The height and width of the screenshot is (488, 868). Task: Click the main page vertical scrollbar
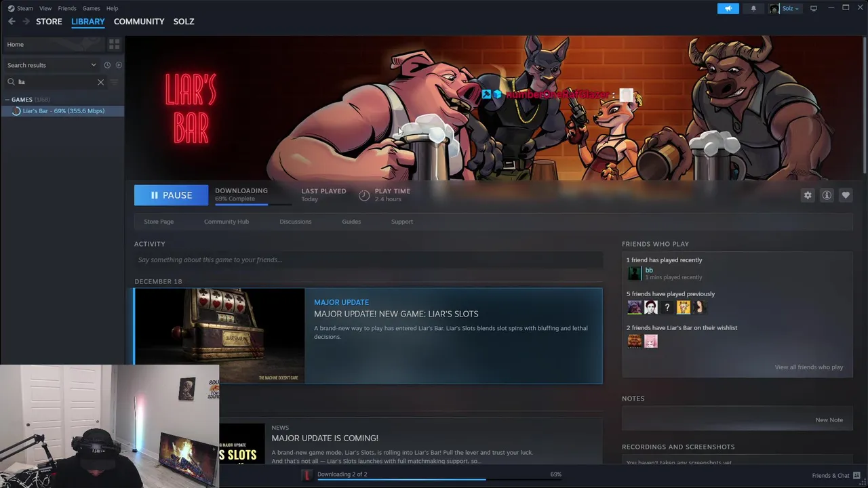click(x=864, y=105)
